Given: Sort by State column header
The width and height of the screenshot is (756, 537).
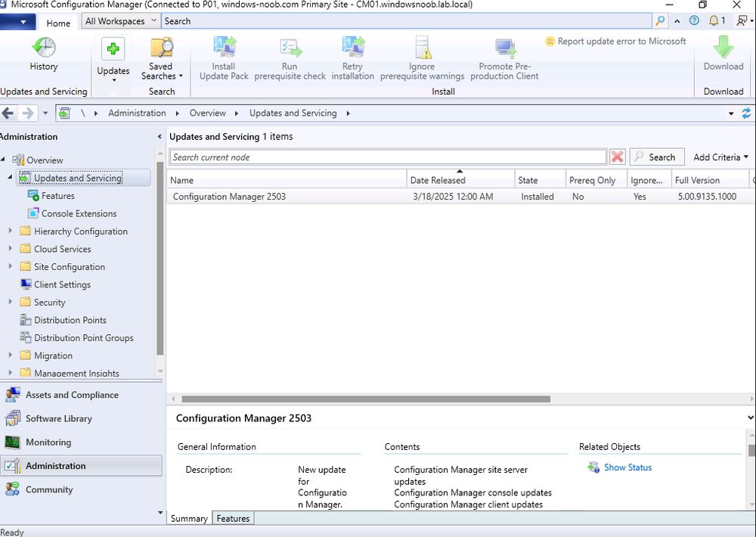Looking at the screenshot, I should pyautogui.click(x=540, y=180).
